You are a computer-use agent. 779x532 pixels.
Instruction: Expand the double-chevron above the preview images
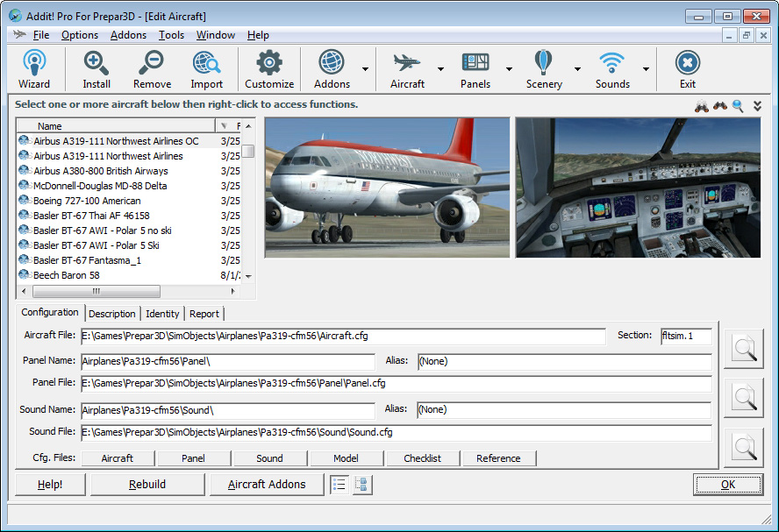coord(757,106)
